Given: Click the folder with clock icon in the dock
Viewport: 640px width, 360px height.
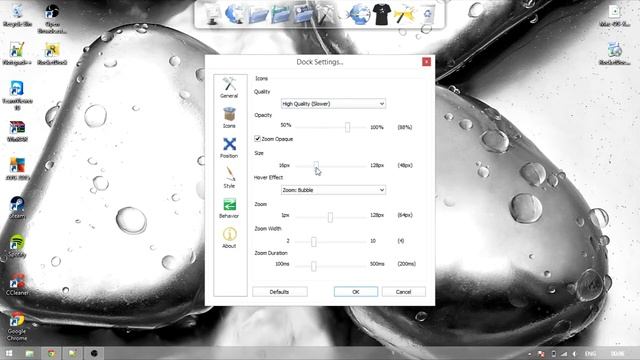Looking at the screenshot, I should pos(303,15).
